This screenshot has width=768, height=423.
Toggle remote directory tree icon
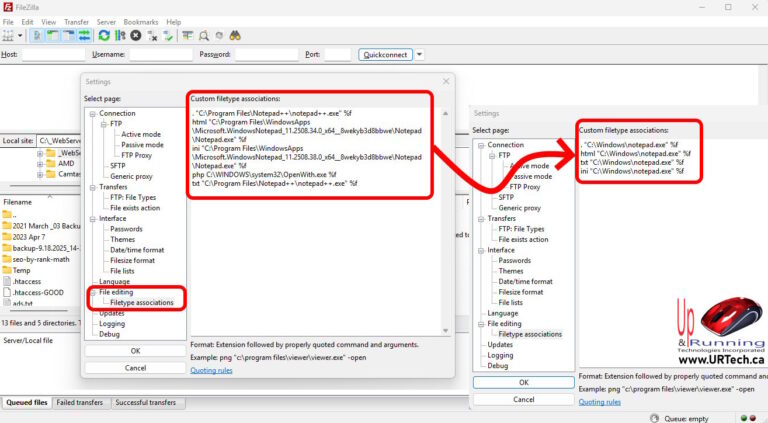tap(69, 35)
